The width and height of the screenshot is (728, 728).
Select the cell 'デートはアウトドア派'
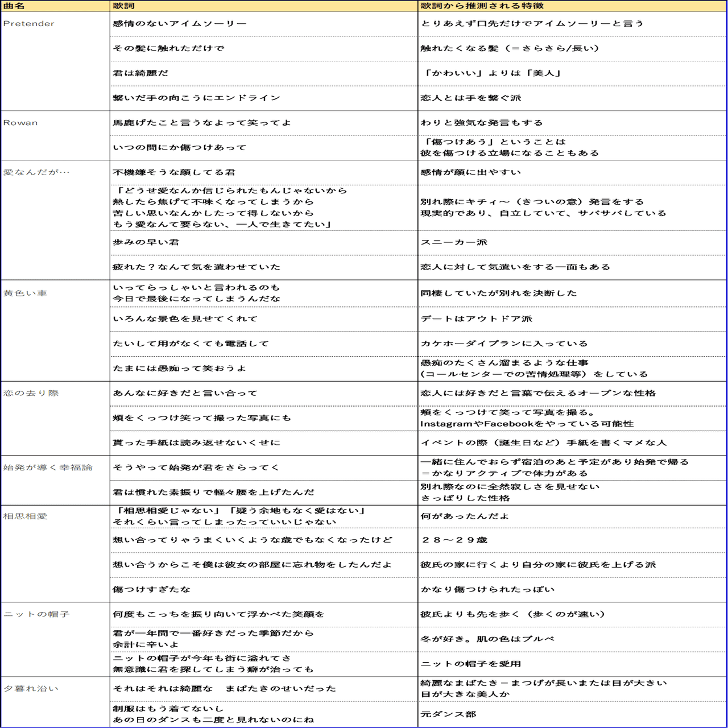pyautogui.click(x=572, y=319)
